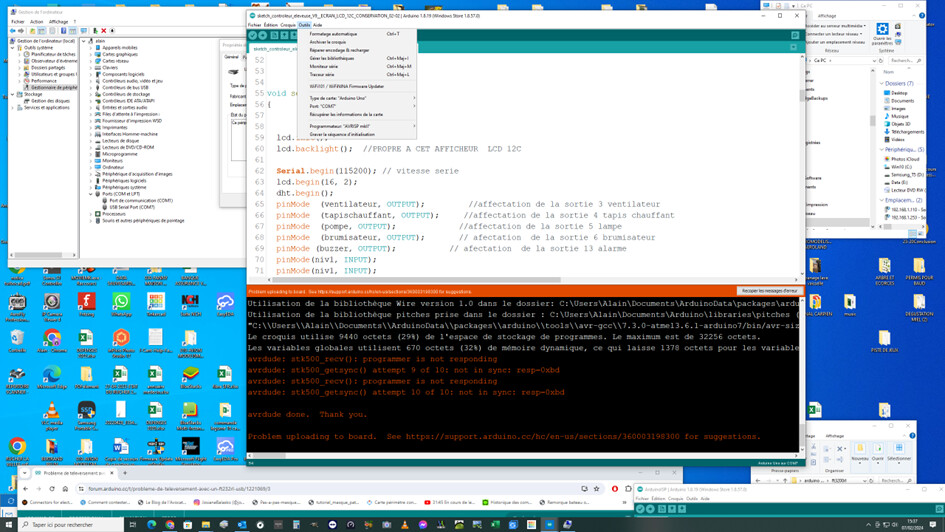
Task: Choose Formatage automatique in Outils menu
Action: pos(357,34)
